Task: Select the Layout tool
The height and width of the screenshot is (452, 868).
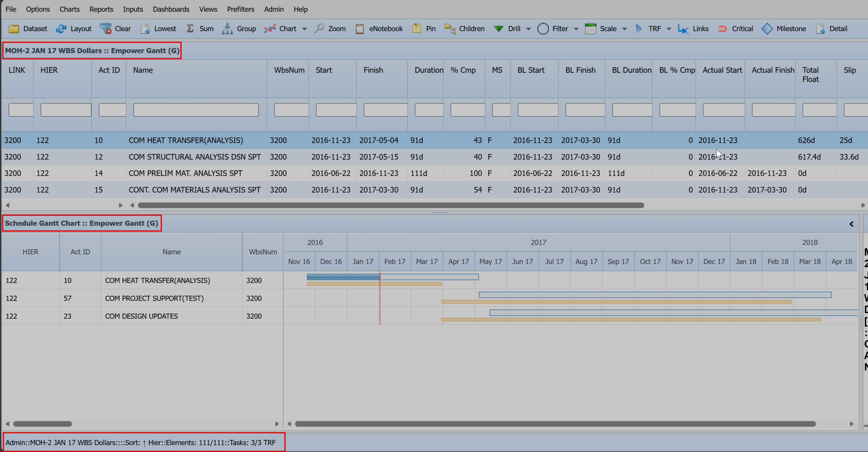Action: point(74,28)
